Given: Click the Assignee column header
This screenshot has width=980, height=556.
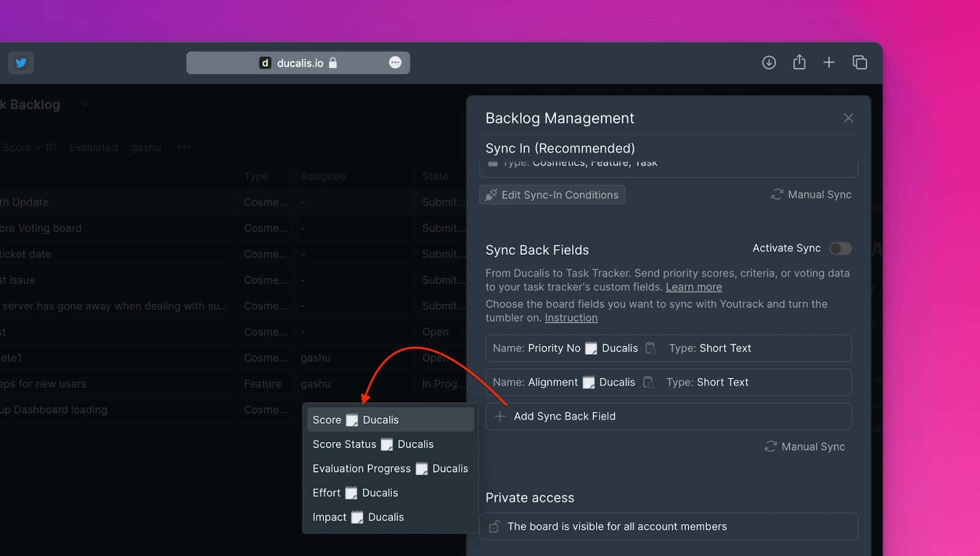Looking at the screenshot, I should tap(323, 176).
